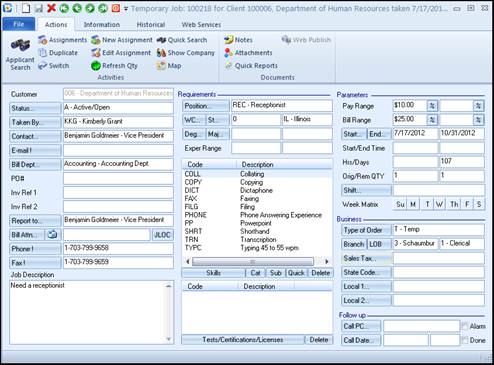The height and width of the screenshot is (365, 494).
Task: Open the Status lookup
Action: click(x=35, y=108)
